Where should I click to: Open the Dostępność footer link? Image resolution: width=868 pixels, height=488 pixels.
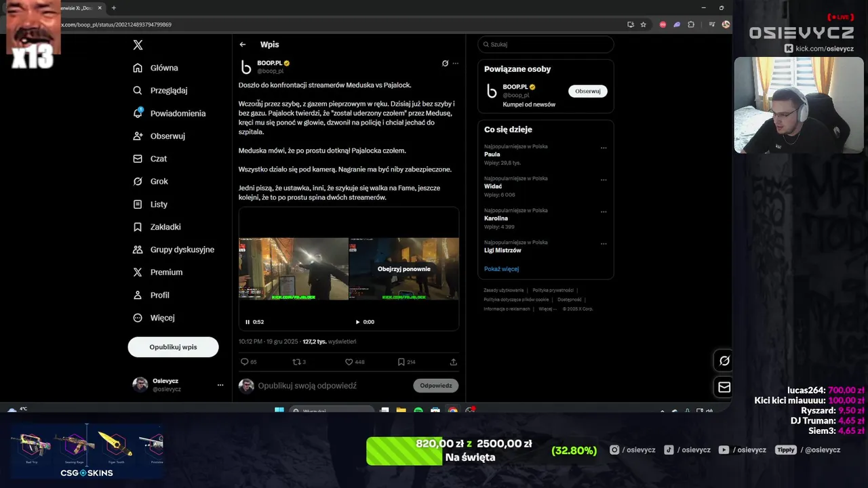pyautogui.click(x=570, y=300)
